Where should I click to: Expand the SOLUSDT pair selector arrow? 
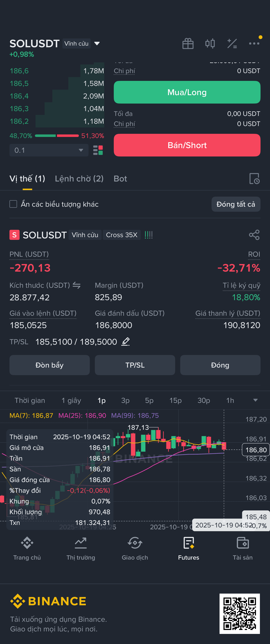tap(97, 43)
